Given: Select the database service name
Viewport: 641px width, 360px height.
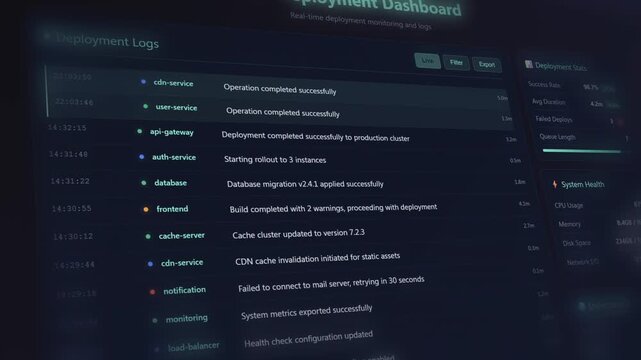Looking at the screenshot, I should (170, 183).
